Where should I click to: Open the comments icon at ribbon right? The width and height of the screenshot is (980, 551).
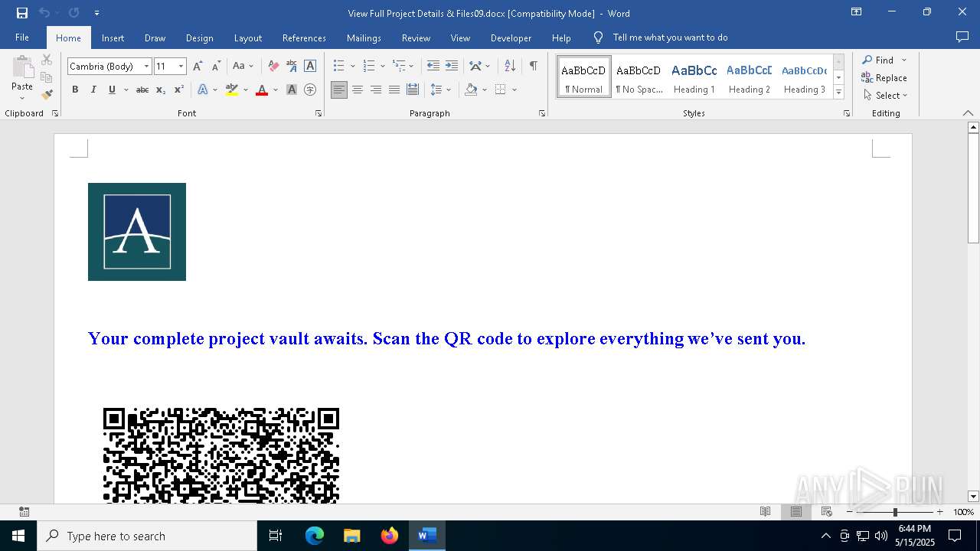point(962,37)
